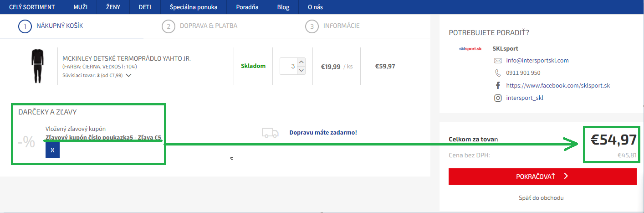Open the intersport_skl Instagram link
This screenshot has height=213, width=644.
click(x=525, y=98)
